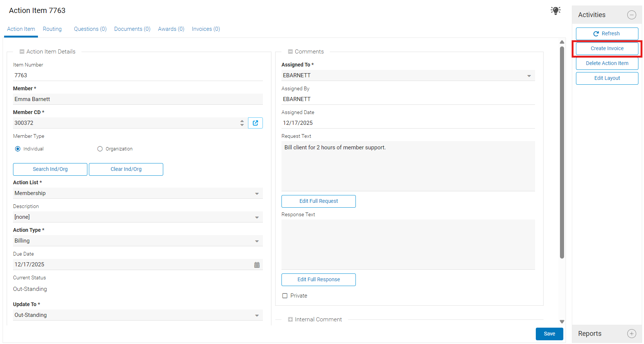Click into the Response Text box

[x=408, y=244]
